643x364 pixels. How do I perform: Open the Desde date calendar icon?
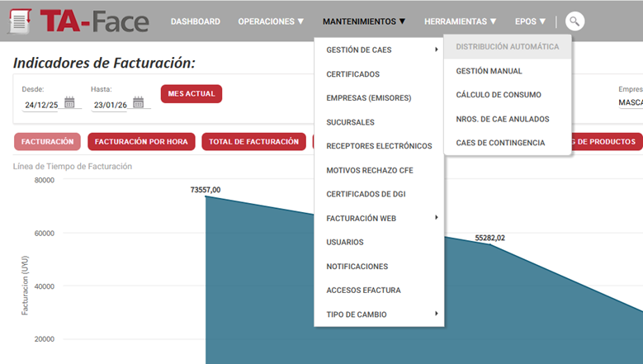(x=69, y=102)
